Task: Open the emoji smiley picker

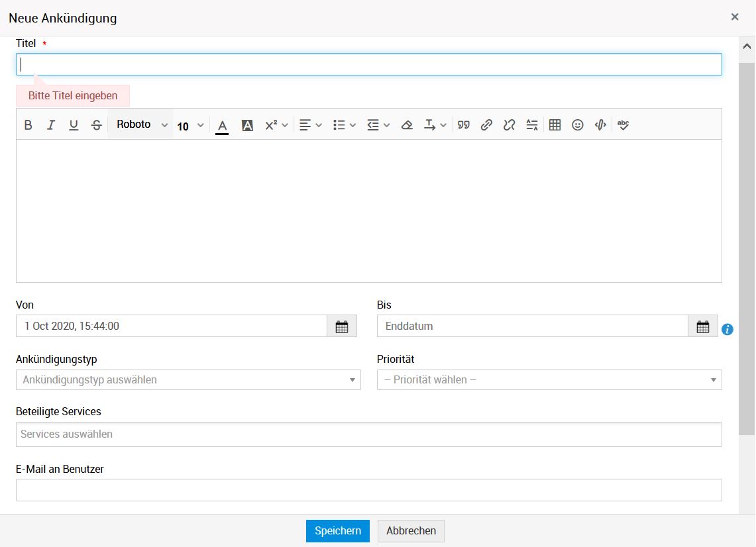Action: pos(578,124)
